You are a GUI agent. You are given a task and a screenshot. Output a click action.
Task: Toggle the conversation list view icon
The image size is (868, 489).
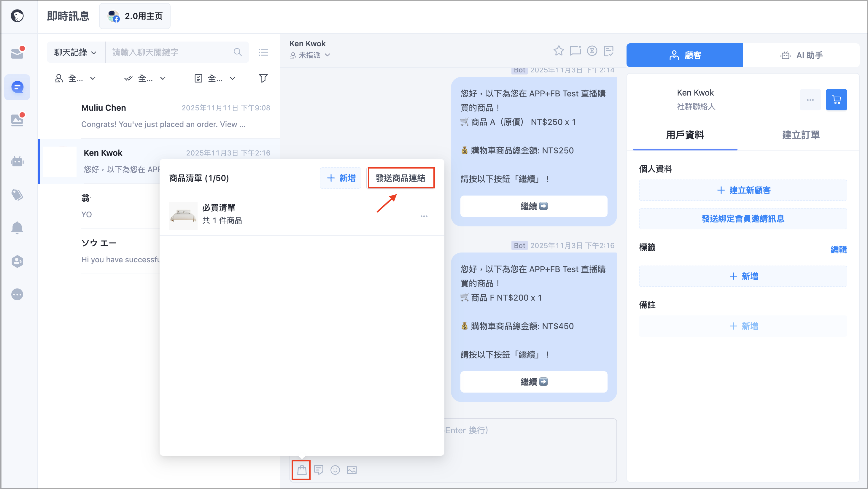coord(263,52)
